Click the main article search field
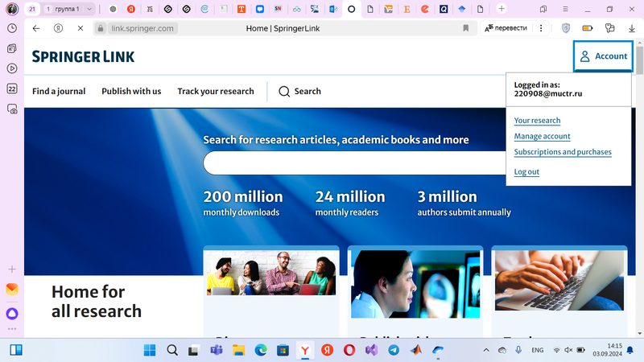 pyautogui.click(x=355, y=163)
